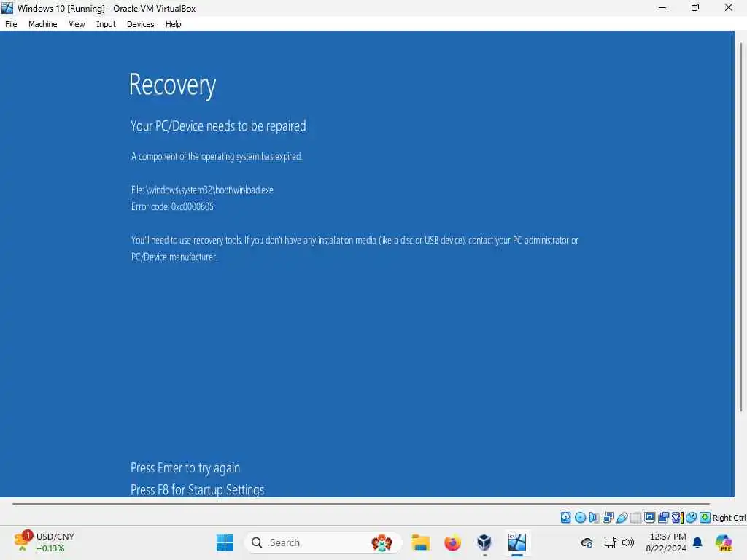747x560 pixels.
Task: Click the horizontal scrollbar below the VM screen
Action: (x=360, y=503)
